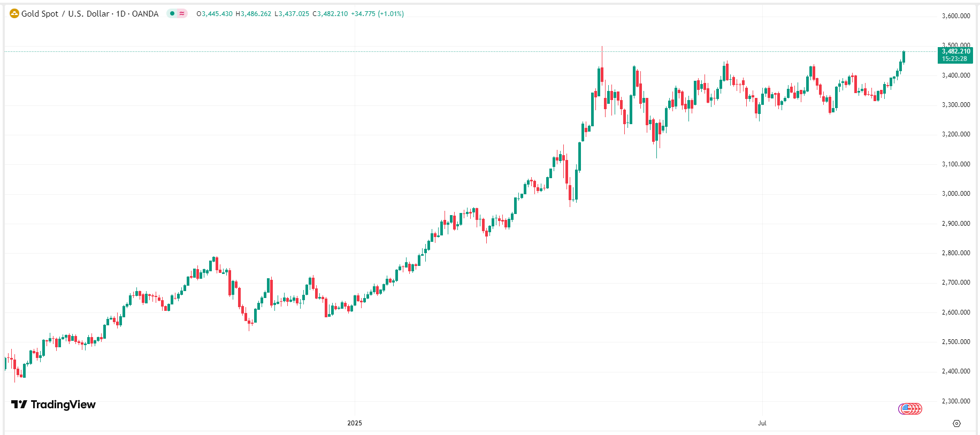
Task: Click the gold coin symbol logo
Action: [x=14, y=14]
